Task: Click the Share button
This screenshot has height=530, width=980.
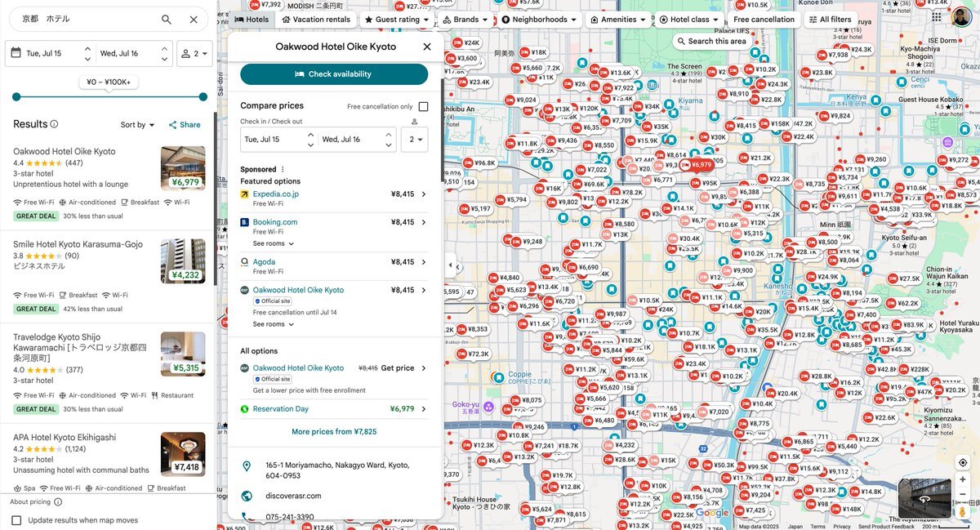Action: click(184, 125)
